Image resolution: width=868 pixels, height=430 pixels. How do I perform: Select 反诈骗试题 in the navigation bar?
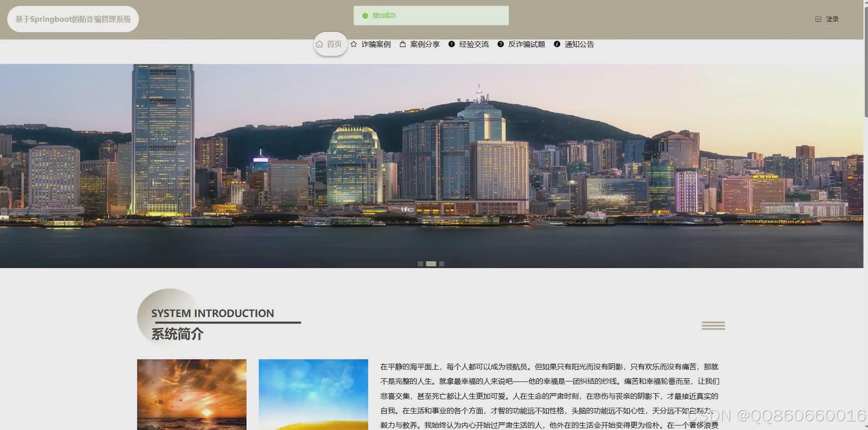521,44
